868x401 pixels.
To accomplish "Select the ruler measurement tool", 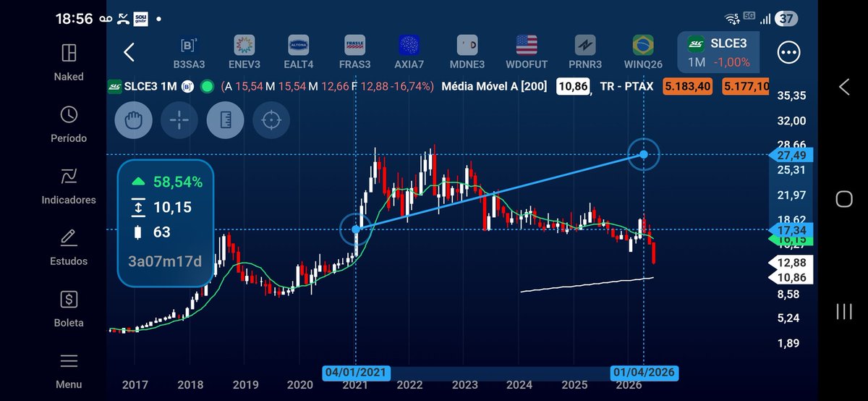I will [x=225, y=120].
